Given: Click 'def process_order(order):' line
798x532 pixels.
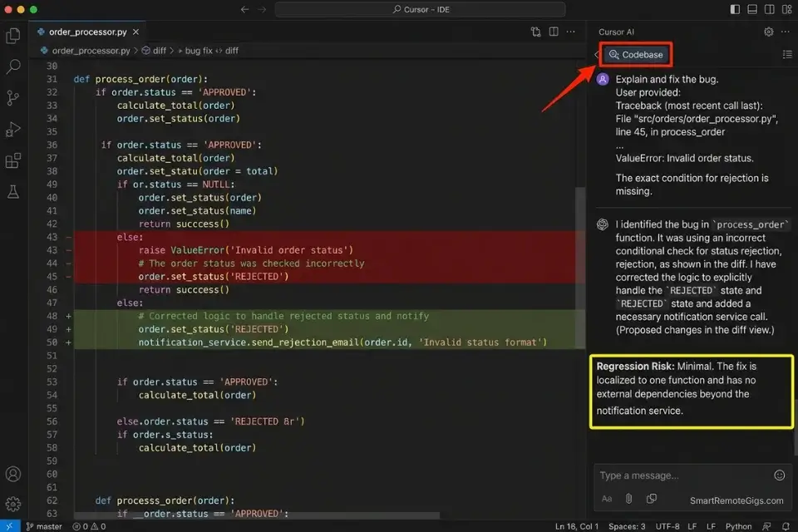Looking at the screenshot, I should click(140, 79).
